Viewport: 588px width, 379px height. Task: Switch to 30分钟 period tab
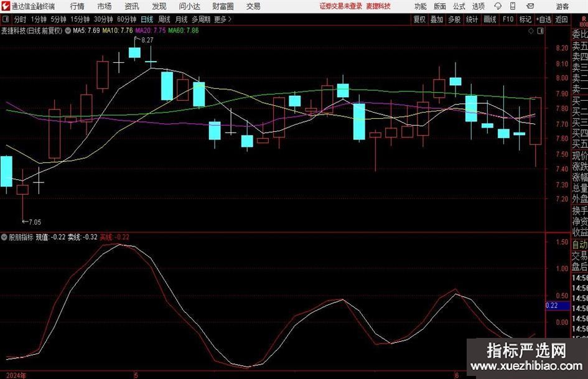[103, 19]
